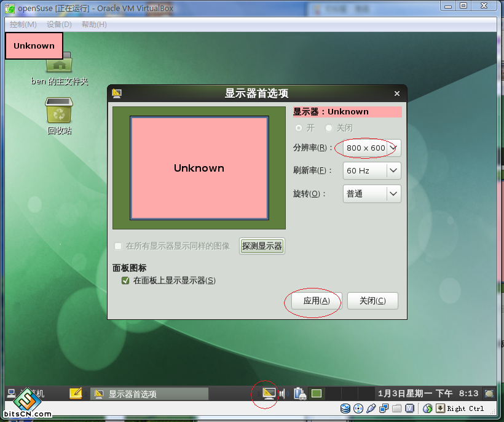The width and height of the screenshot is (504, 422).
Task: Open the 控制(M) menu
Action: 23,25
